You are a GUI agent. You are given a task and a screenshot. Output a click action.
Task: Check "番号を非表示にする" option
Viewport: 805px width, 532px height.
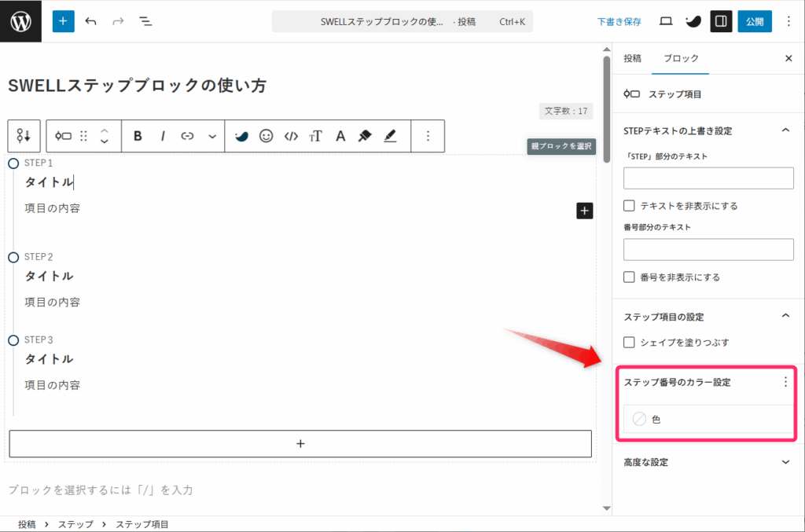pos(629,277)
